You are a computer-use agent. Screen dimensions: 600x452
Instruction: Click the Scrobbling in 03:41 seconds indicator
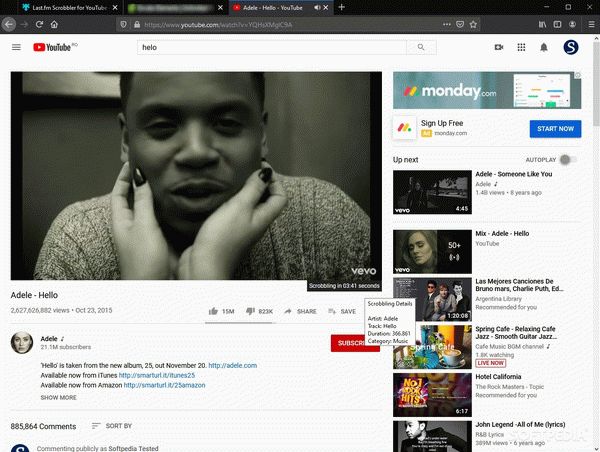(344, 286)
